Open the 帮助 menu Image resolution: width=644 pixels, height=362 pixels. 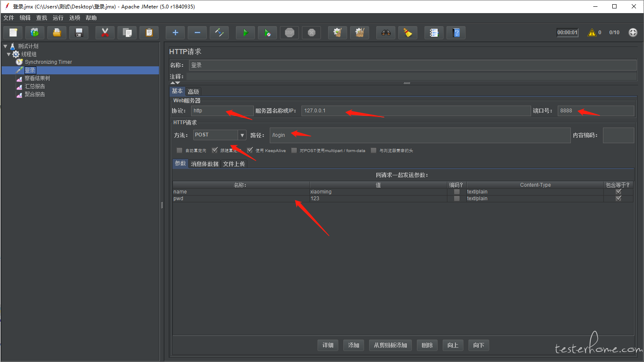91,18
